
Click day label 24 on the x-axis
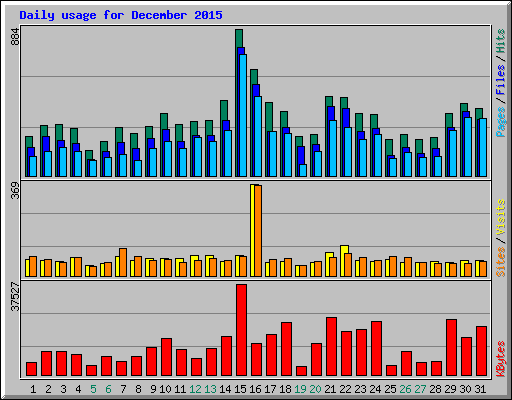[x=375, y=389]
